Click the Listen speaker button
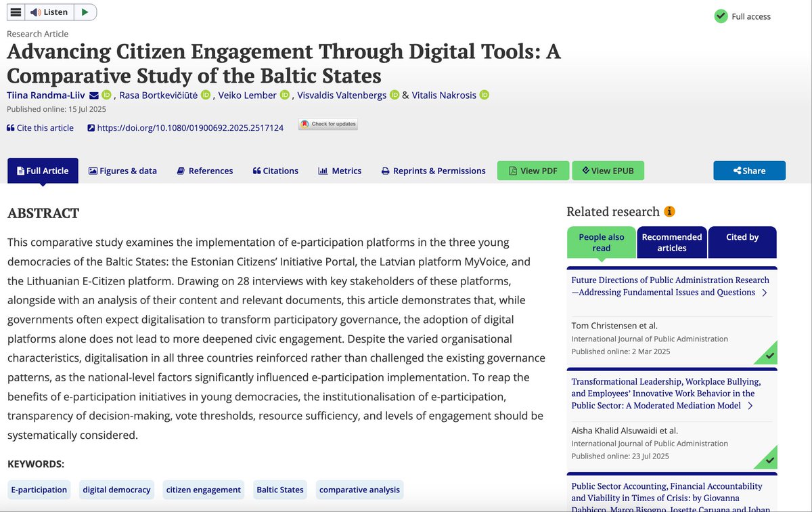This screenshot has width=812, height=512. click(49, 12)
